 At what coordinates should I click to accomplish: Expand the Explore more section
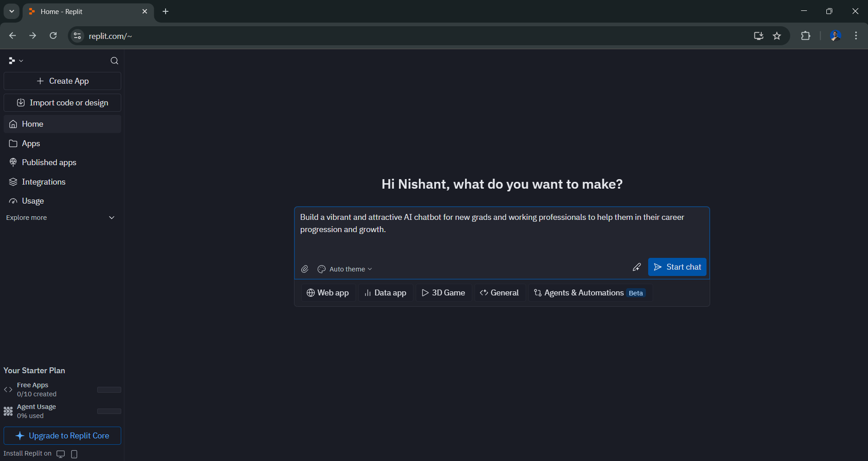coord(61,218)
